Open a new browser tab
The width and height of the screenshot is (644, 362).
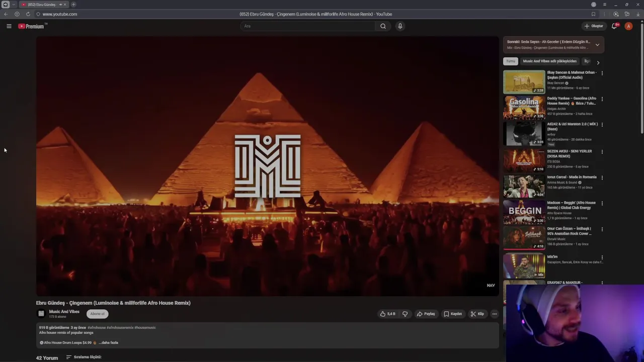[x=73, y=5]
